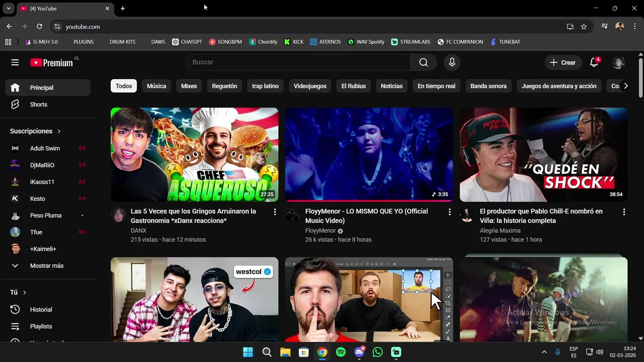Open the notifications bell
This screenshot has width=644, height=362.
click(594, 62)
